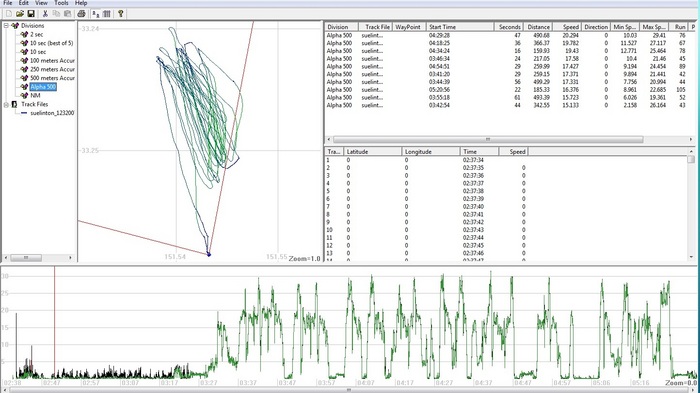This screenshot has height=393, width=700.
Task: Open the View menu
Action: 42,3
